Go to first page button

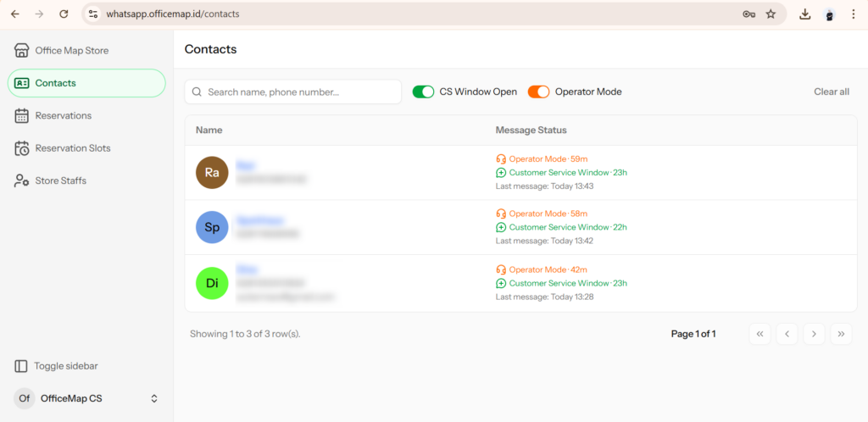[x=759, y=334]
